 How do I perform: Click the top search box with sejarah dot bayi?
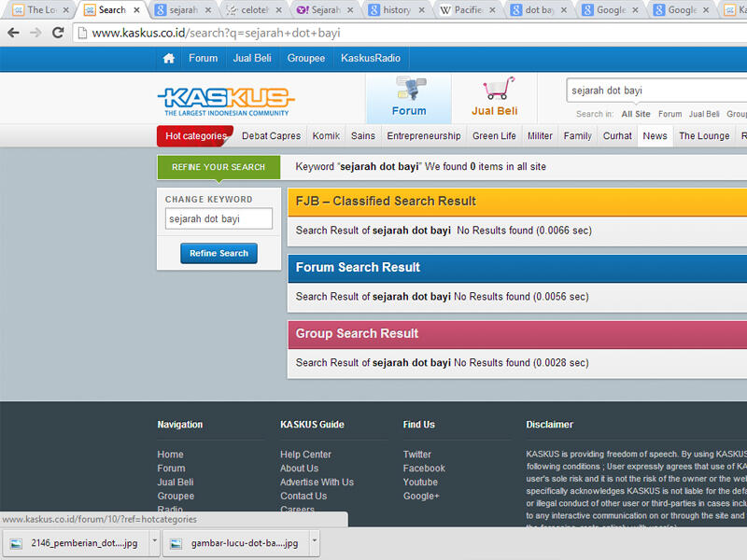pos(656,91)
